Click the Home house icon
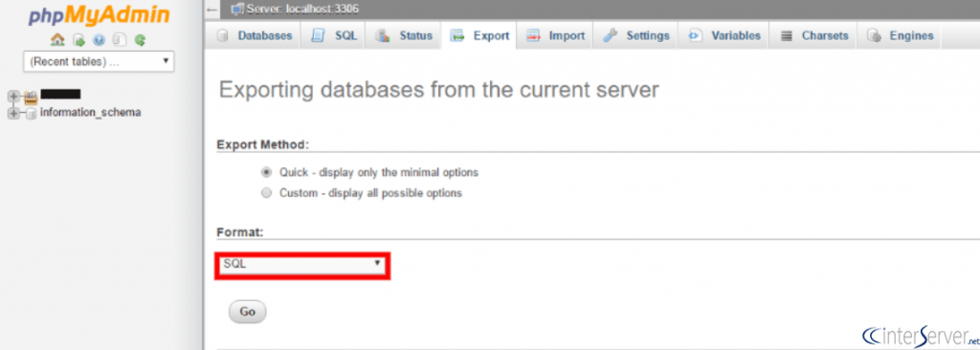980x350 pixels. click(56, 40)
